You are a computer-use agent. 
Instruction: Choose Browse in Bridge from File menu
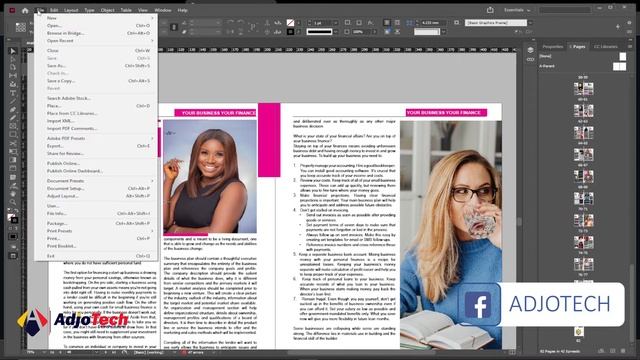coord(96,33)
